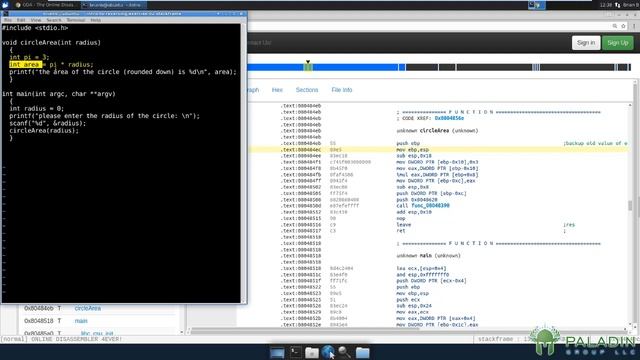
Task: Click the 'int pi = 3;' line in the terminal
Action: click(29, 57)
